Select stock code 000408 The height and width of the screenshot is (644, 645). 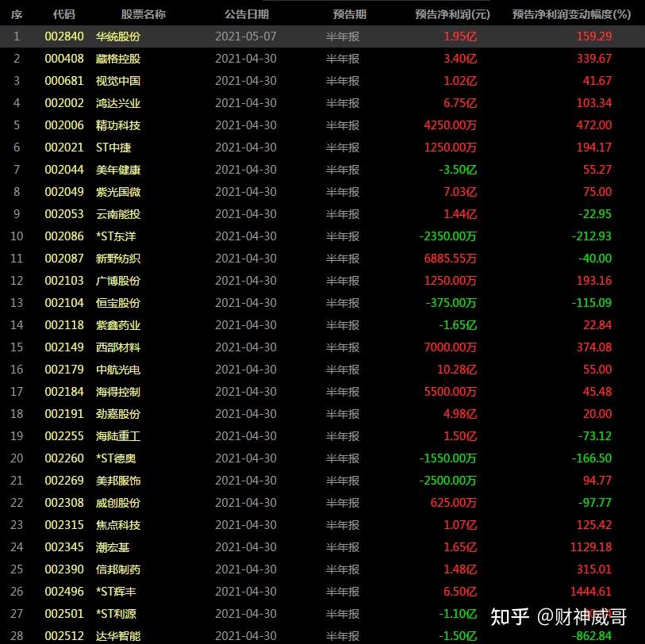click(64, 59)
